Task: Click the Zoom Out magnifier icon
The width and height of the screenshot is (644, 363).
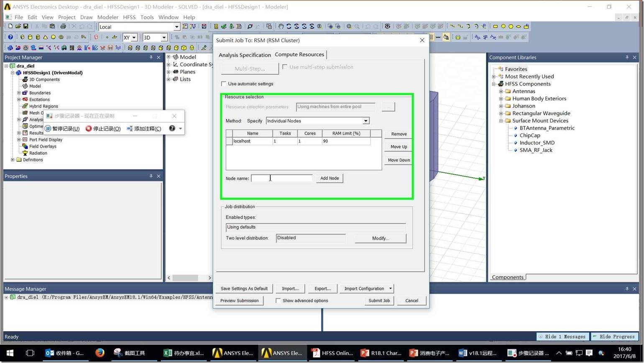Action: click(x=338, y=26)
